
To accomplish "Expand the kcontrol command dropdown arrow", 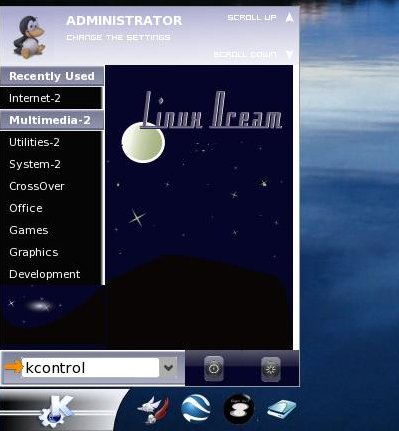I will 168,368.
